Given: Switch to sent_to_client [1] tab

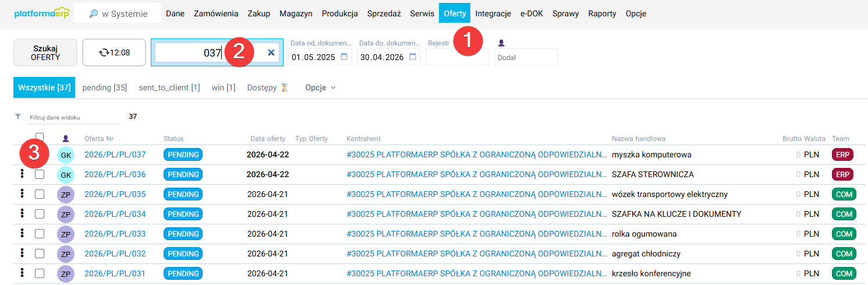Looking at the screenshot, I should [169, 87].
